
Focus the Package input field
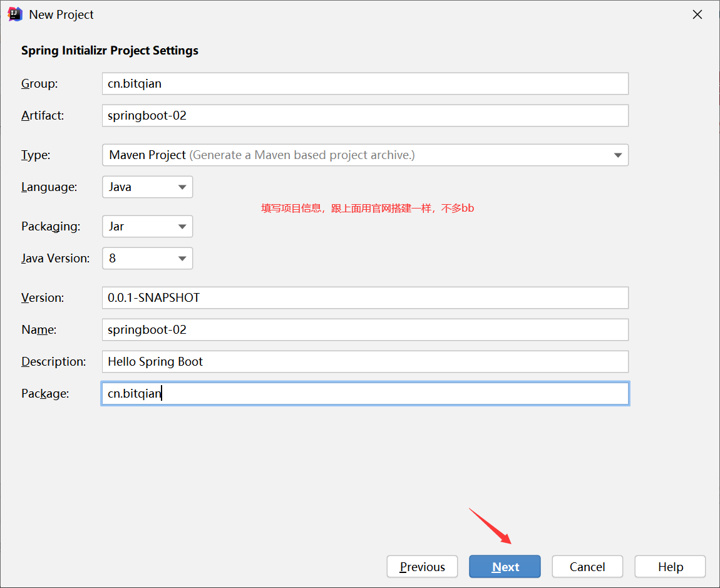point(365,393)
